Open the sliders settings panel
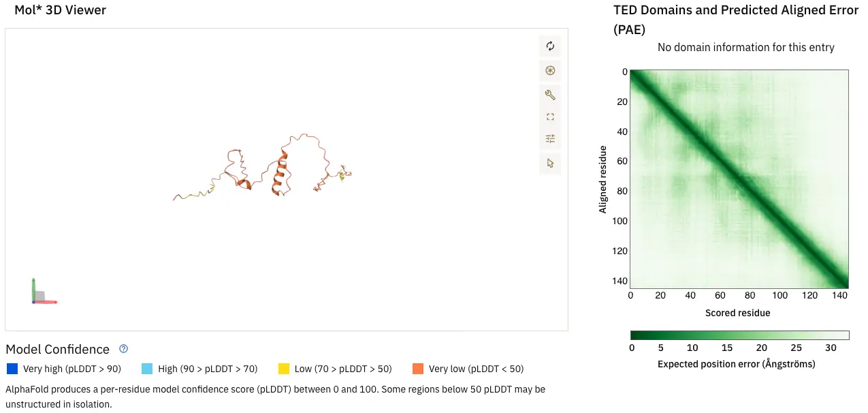The width and height of the screenshot is (868, 413). 550,139
